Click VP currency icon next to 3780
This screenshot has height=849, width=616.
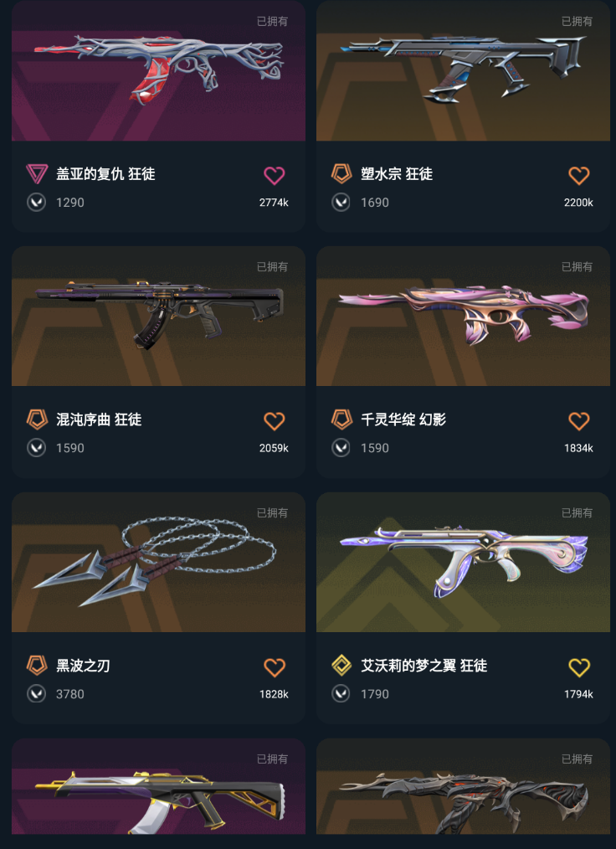(x=36, y=693)
